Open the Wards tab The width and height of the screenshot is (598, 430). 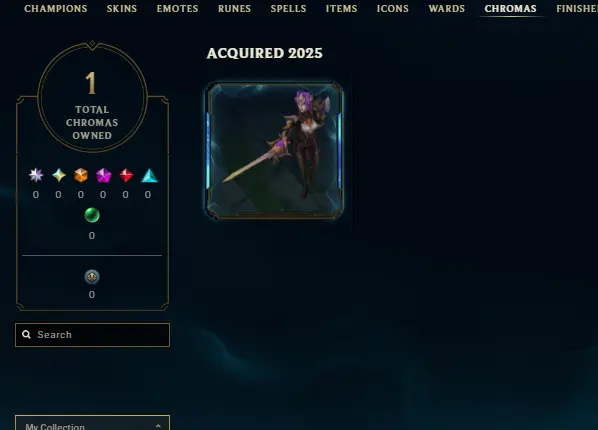[x=447, y=8]
